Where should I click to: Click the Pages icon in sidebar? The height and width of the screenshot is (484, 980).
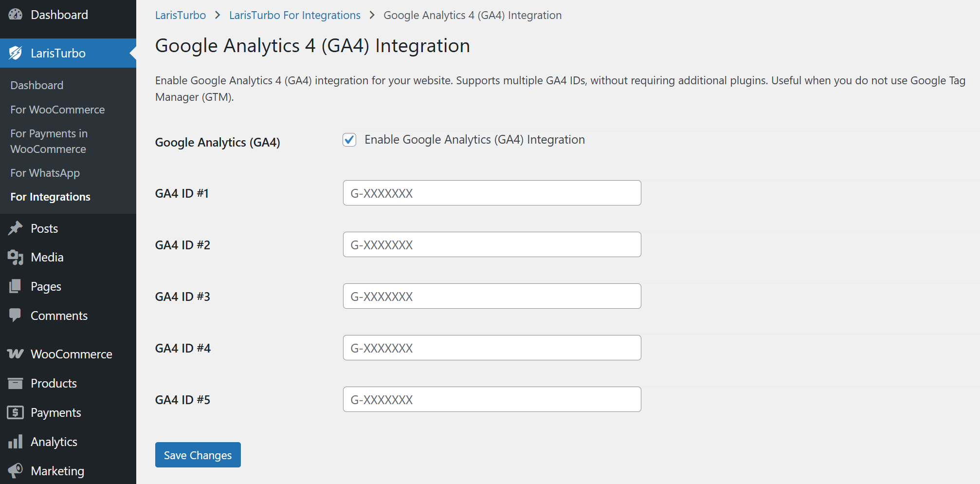click(16, 286)
